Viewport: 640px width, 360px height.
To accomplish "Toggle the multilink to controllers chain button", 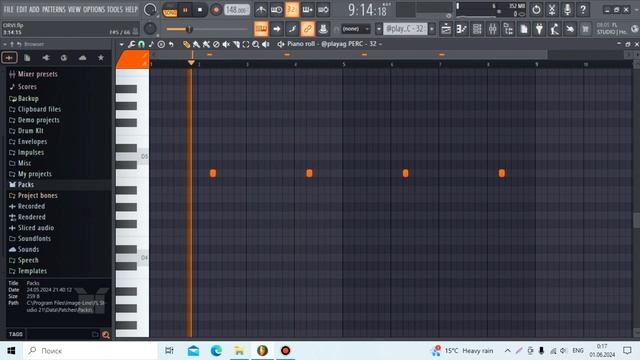I will pos(307,29).
